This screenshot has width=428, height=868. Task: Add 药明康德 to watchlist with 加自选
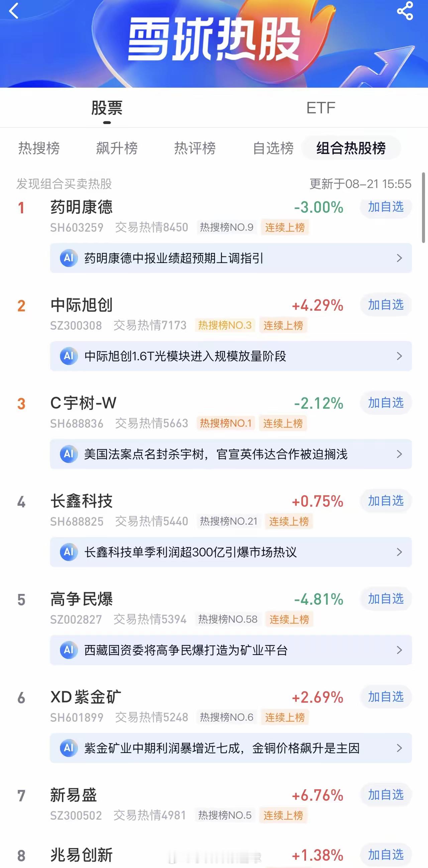pos(386,207)
